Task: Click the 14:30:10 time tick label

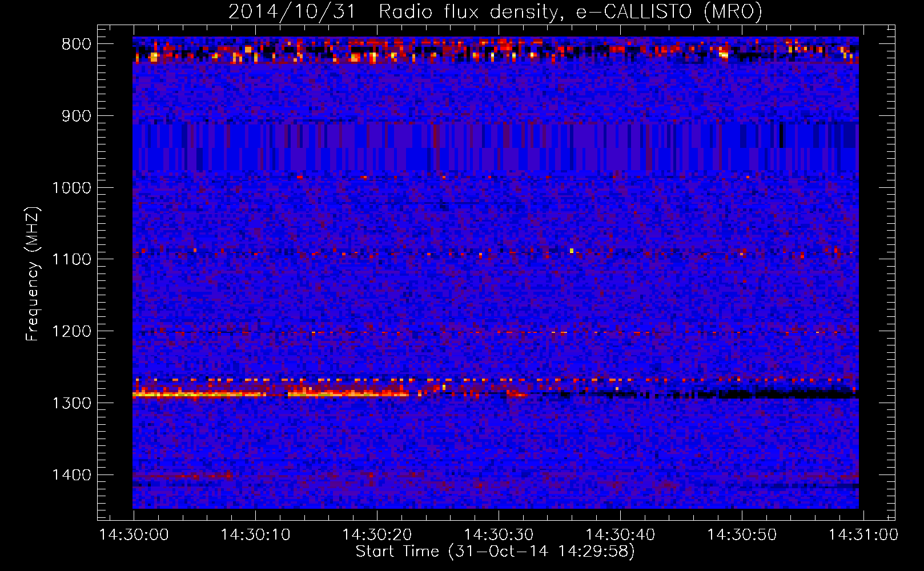Action: click(x=256, y=535)
